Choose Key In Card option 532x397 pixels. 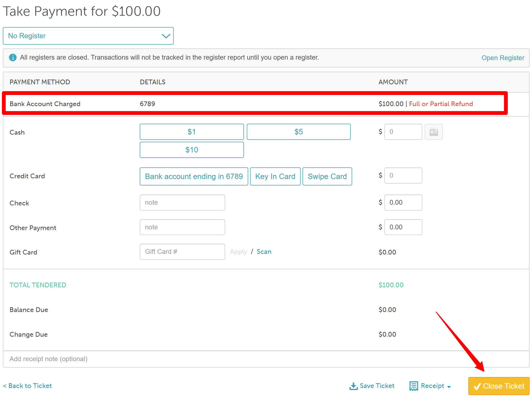(275, 176)
